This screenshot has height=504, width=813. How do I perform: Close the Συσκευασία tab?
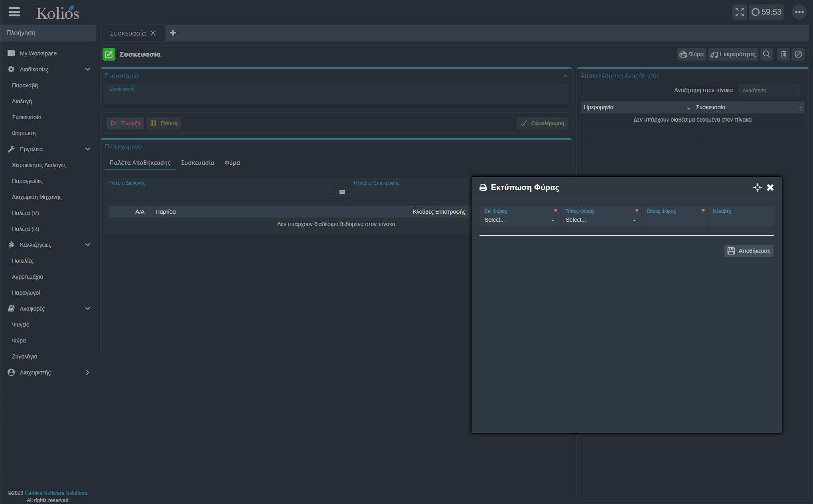(153, 33)
